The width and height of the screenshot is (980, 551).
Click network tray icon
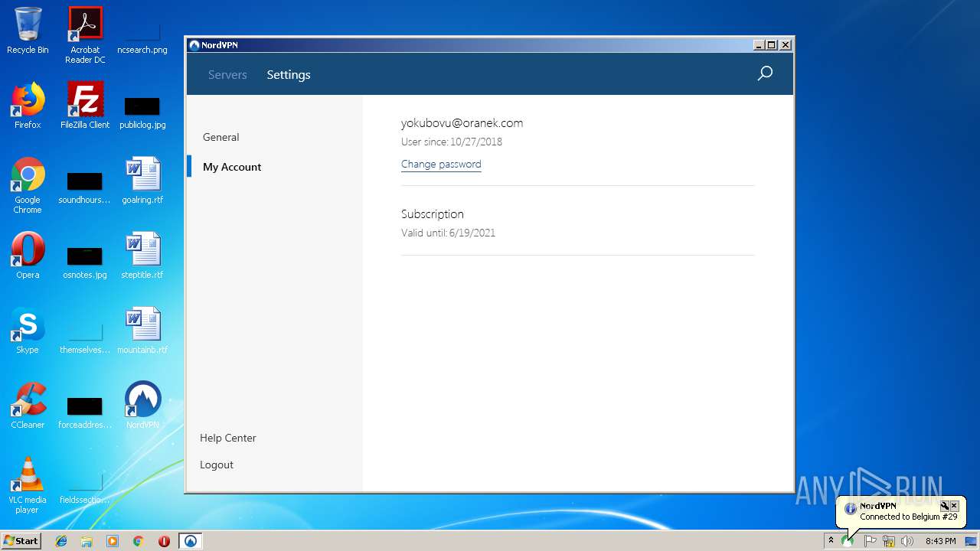(888, 541)
